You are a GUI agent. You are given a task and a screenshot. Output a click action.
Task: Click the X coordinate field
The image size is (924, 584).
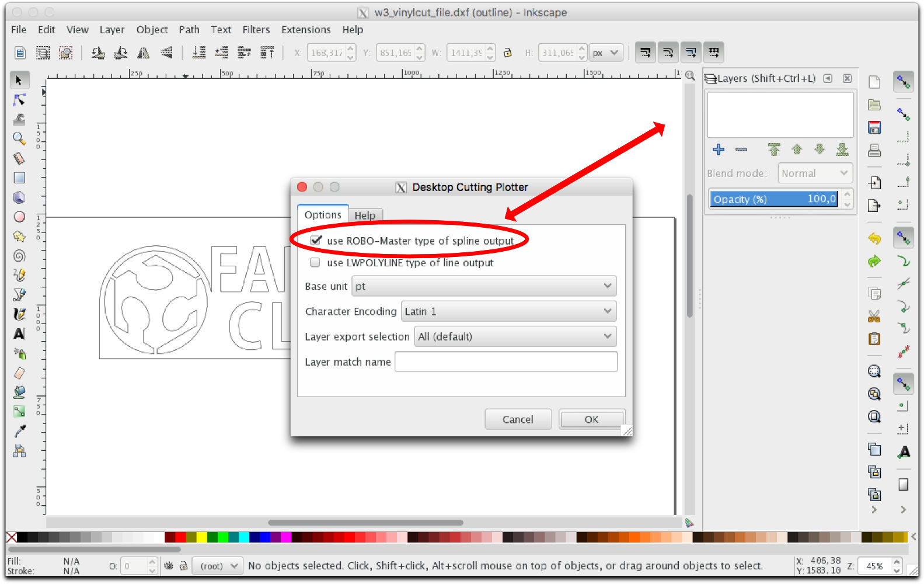point(327,53)
